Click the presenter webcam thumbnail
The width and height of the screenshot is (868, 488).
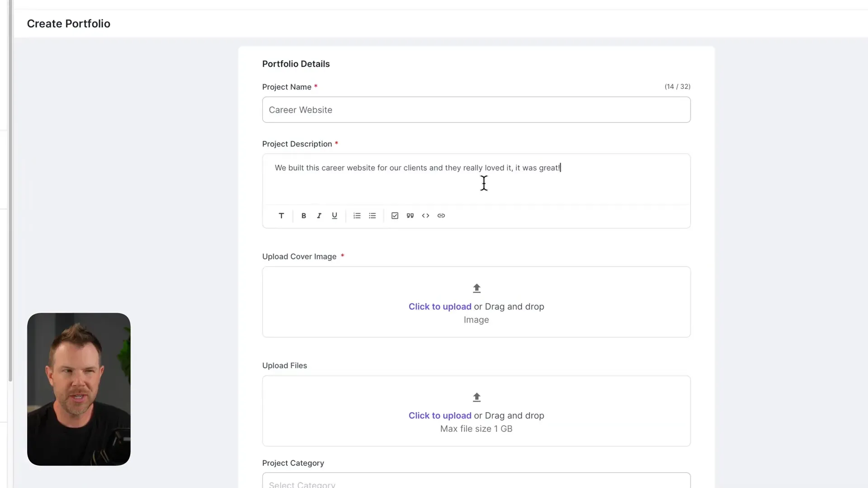coord(79,389)
